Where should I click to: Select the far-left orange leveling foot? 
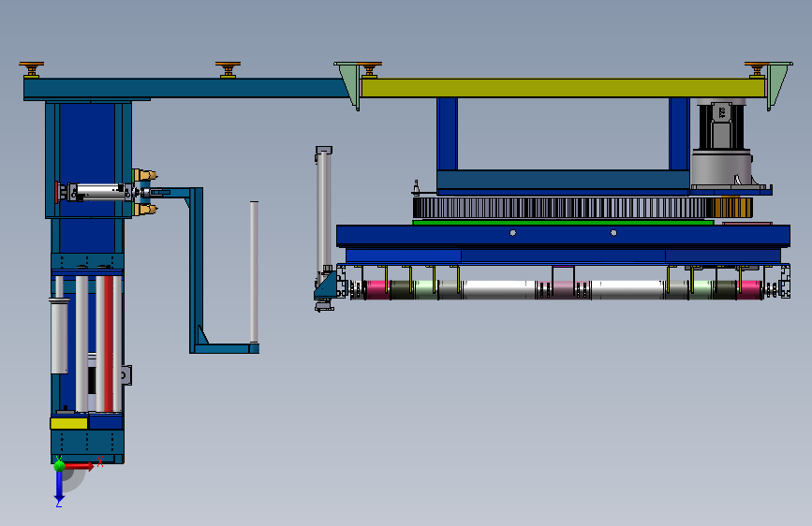[x=32, y=69]
